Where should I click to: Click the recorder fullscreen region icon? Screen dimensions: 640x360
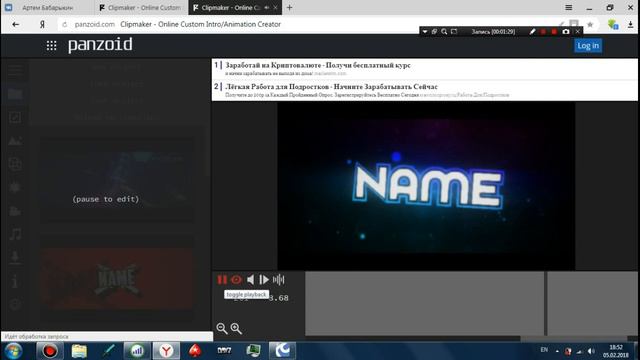[x=454, y=31]
